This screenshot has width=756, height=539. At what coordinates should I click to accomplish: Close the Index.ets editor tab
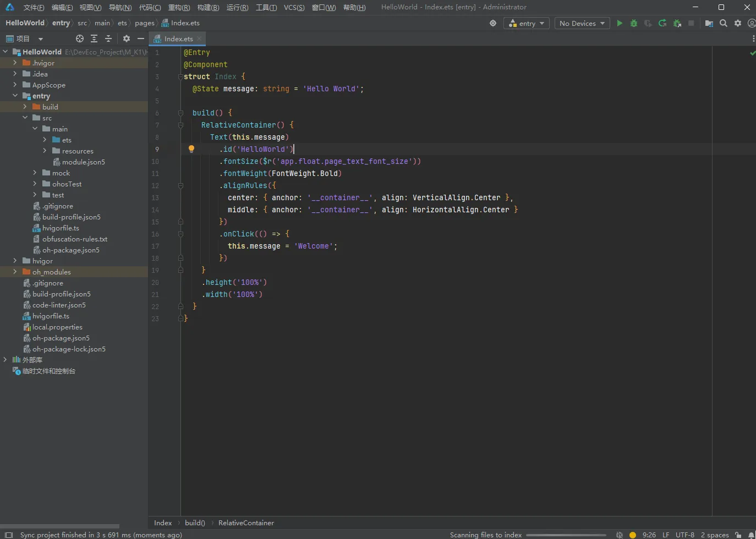199,38
